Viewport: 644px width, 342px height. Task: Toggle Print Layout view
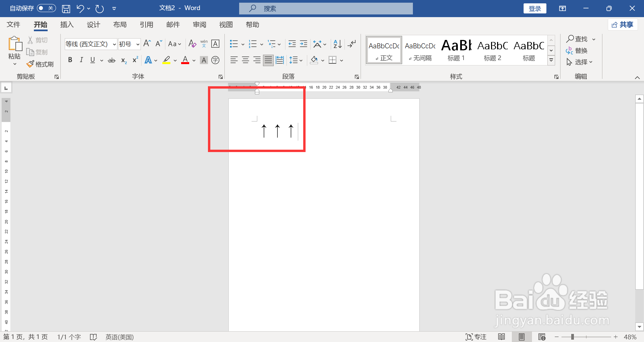point(522,337)
